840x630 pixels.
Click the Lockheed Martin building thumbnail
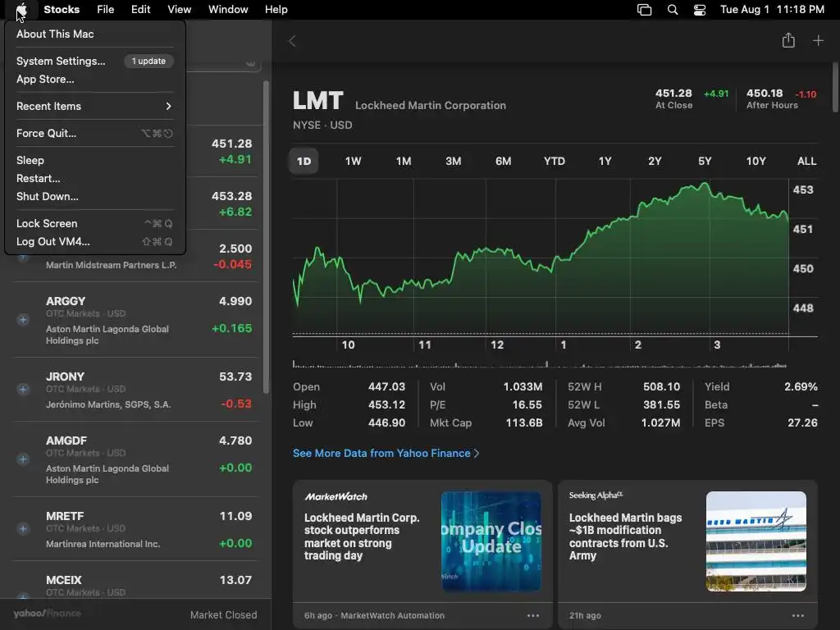point(756,541)
